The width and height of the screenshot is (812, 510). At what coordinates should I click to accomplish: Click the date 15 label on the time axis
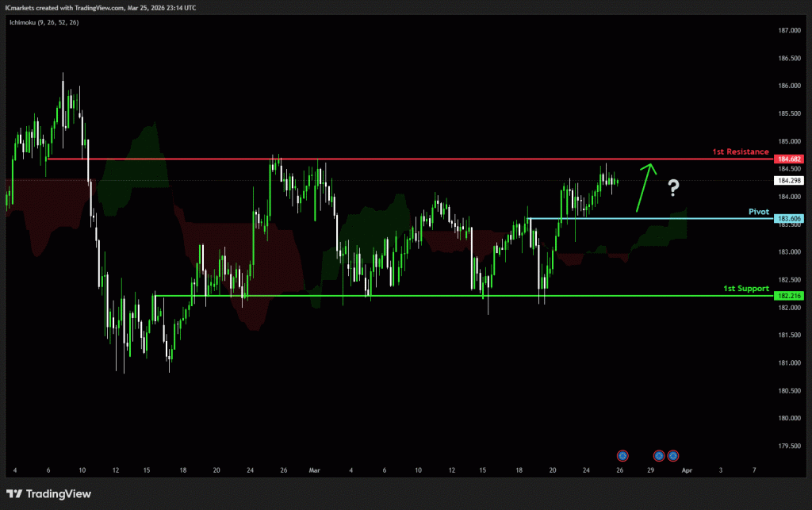click(x=147, y=470)
